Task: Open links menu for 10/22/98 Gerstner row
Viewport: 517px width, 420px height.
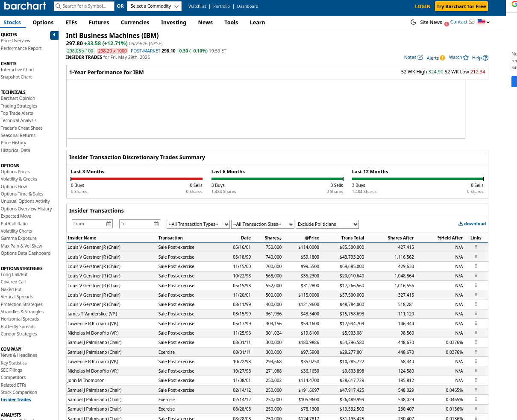Action: pos(476,276)
